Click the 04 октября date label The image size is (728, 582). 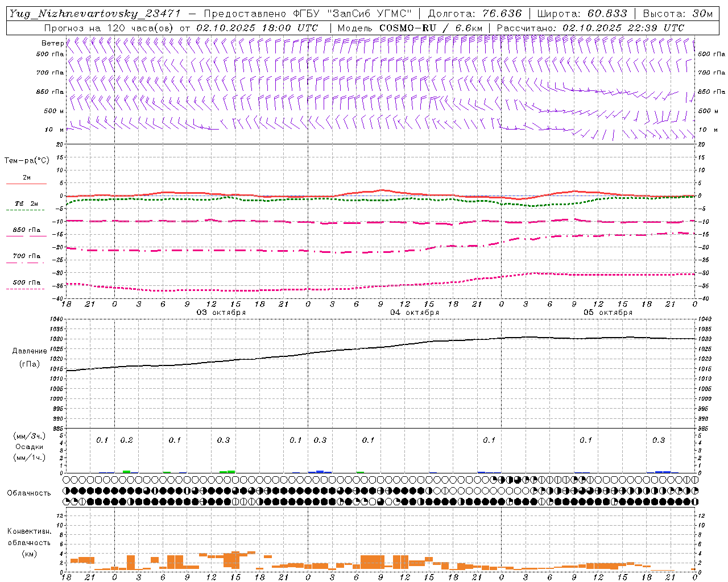[x=415, y=313]
